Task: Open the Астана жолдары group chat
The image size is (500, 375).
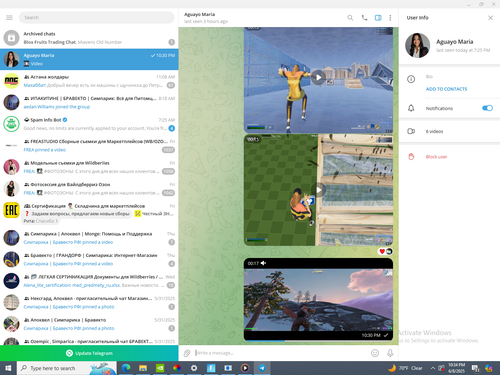Action: [89, 81]
